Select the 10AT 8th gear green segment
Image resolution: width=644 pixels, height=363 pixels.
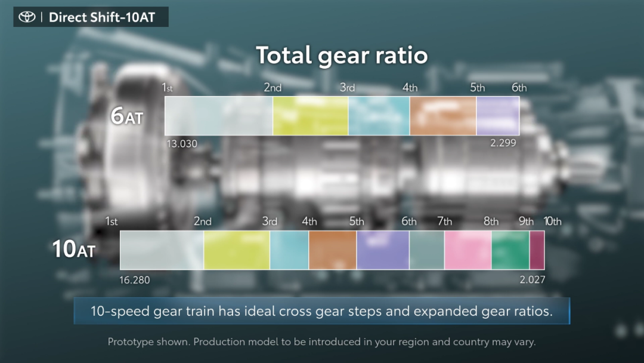tap(510, 250)
